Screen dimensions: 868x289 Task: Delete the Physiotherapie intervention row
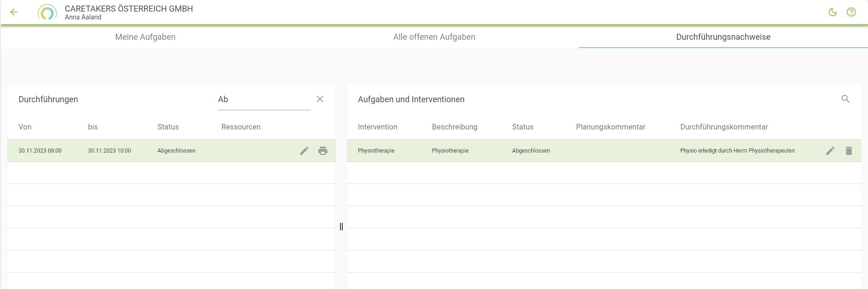pos(849,151)
